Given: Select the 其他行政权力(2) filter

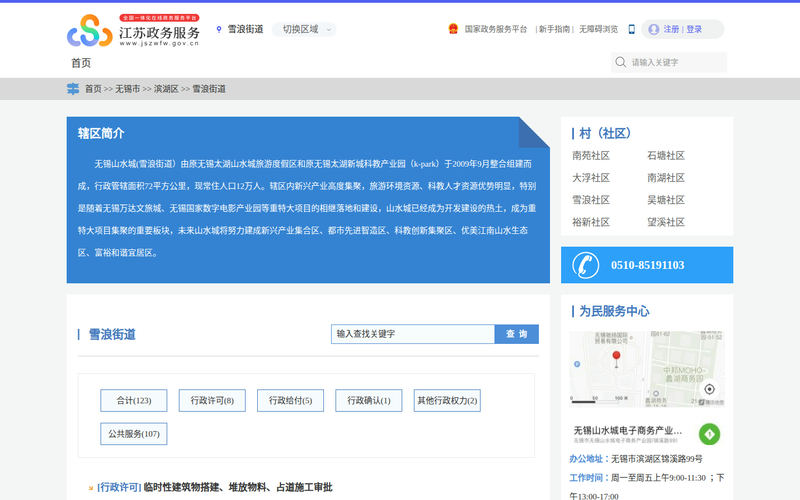Looking at the screenshot, I should point(447,401).
